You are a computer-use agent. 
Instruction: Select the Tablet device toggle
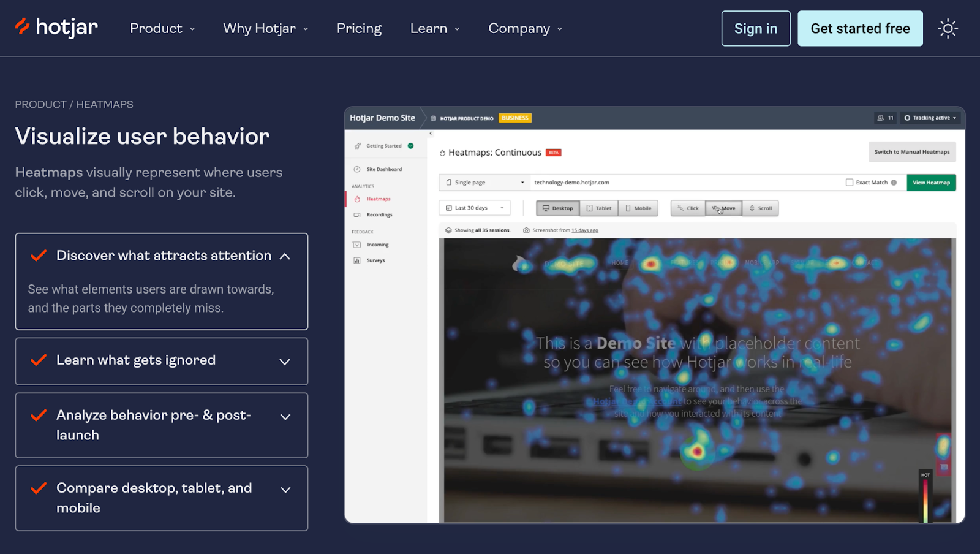pyautogui.click(x=599, y=208)
